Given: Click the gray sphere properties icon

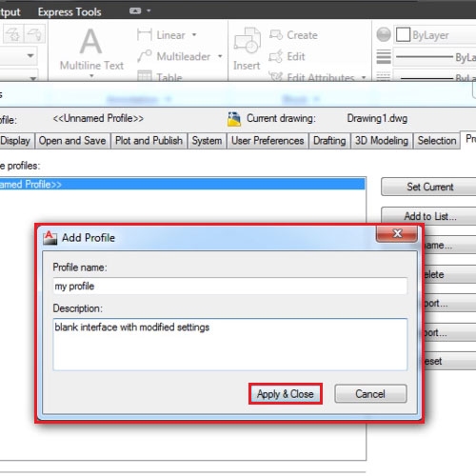Looking at the screenshot, I should 384,34.
